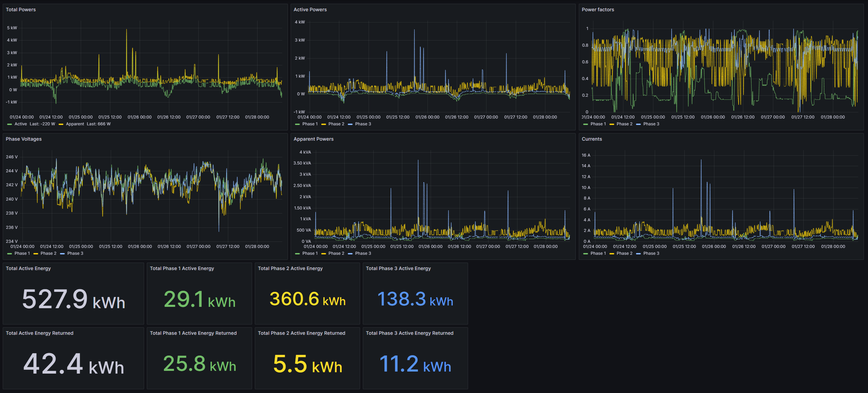The width and height of the screenshot is (868, 393).
Task: Toggle Phase 2 in Currents legend
Action: pyautogui.click(x=624, y=253)
